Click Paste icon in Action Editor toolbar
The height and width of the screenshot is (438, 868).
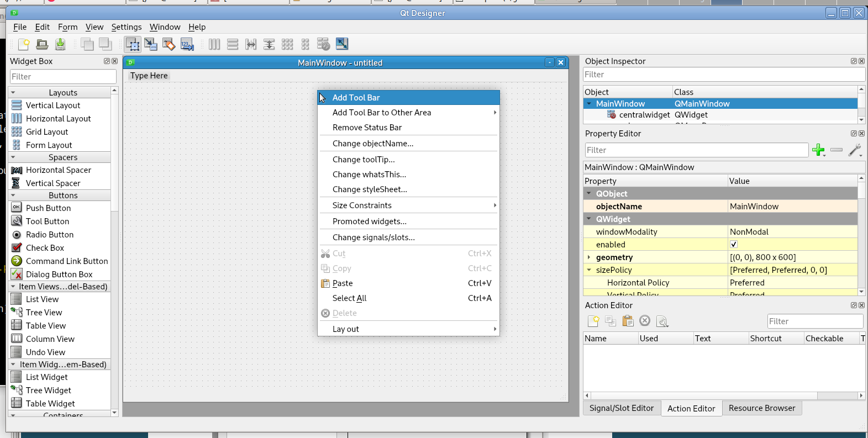628,321
